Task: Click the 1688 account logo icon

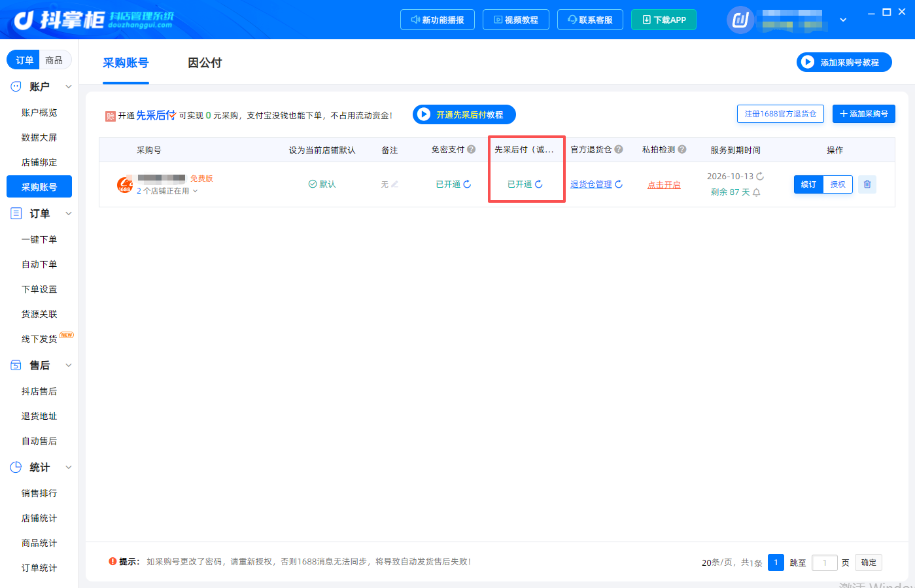Action: [x=125, y=185]
